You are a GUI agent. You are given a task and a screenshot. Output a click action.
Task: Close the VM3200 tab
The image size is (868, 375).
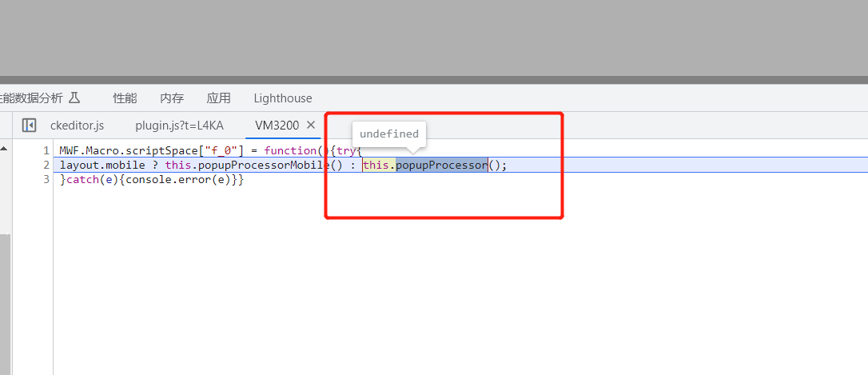click(311, 126)
